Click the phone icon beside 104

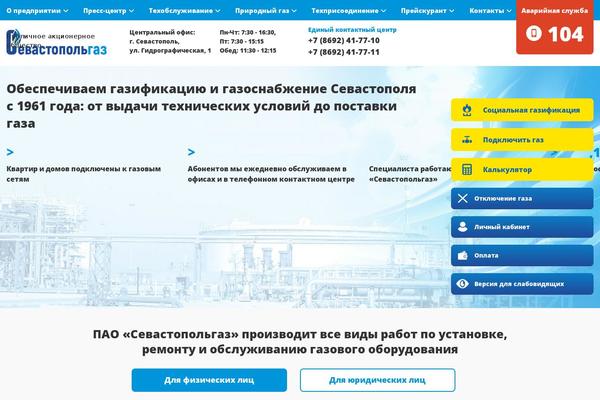533,33
